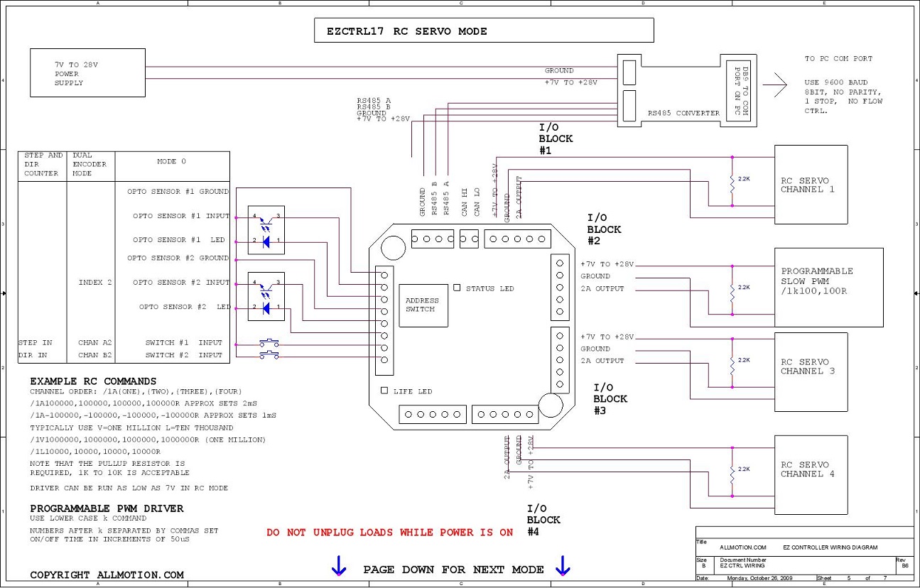Viewport: 920px width, 588px height.
Task: Click the MODE 0 table header
Action: 171,161
